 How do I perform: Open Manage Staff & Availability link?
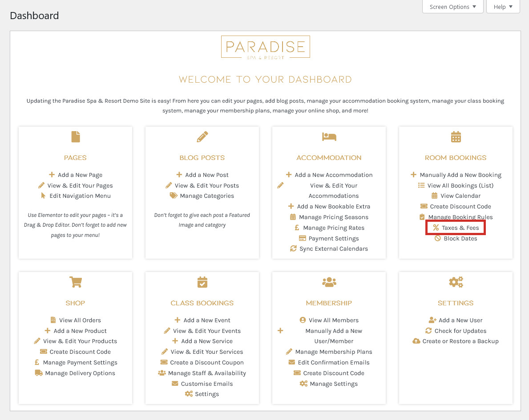tap(207, 373)
